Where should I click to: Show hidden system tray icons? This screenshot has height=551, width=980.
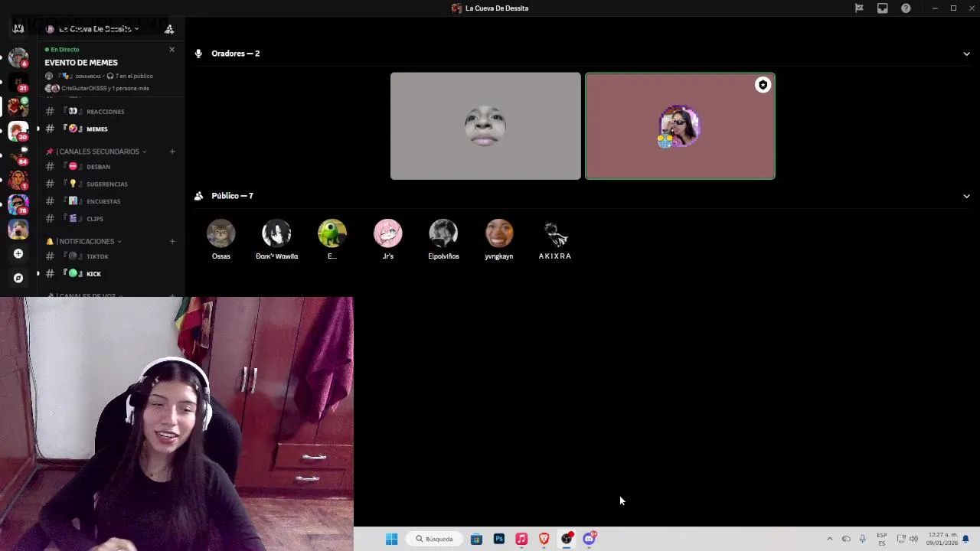pos(829,539)
